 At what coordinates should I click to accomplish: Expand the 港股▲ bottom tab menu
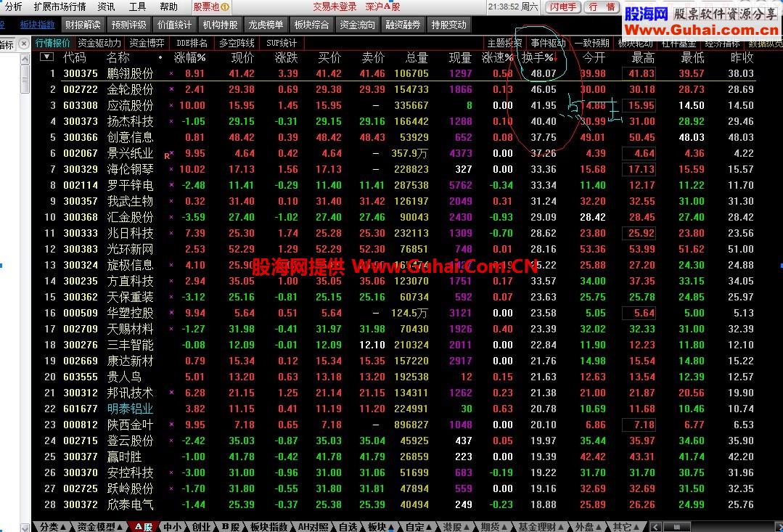point(456,527)
